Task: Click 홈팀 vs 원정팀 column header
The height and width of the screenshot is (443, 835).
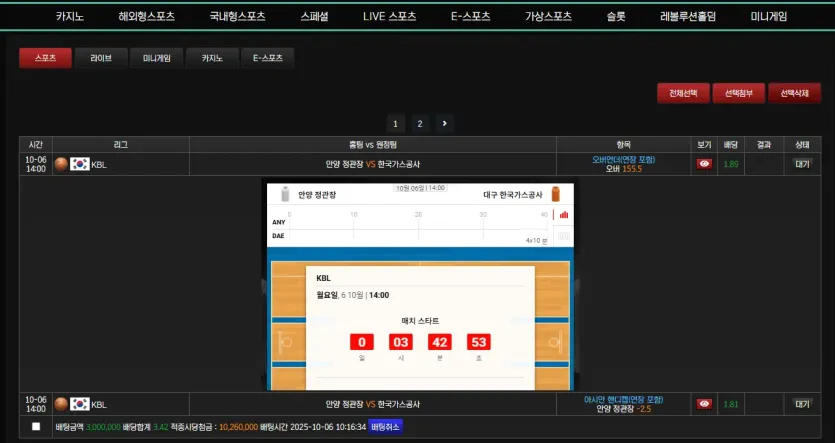Action: click(373, 145)
